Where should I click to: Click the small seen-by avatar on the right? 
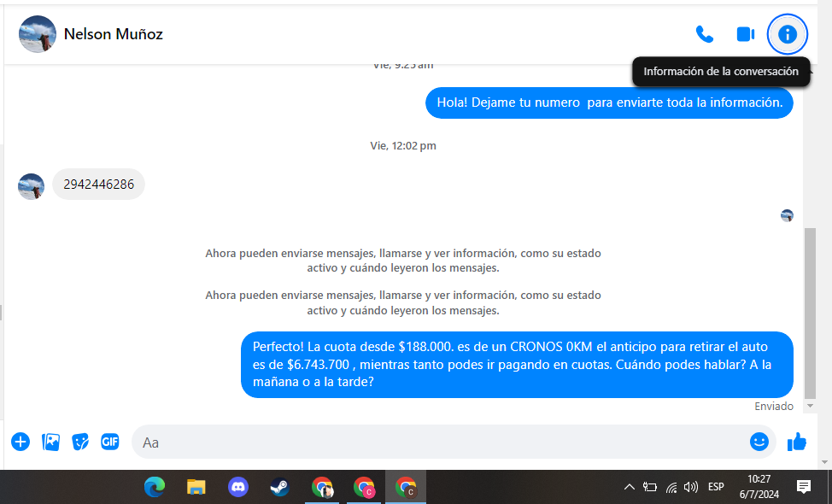pyautogui.click(x=787, y=215)
